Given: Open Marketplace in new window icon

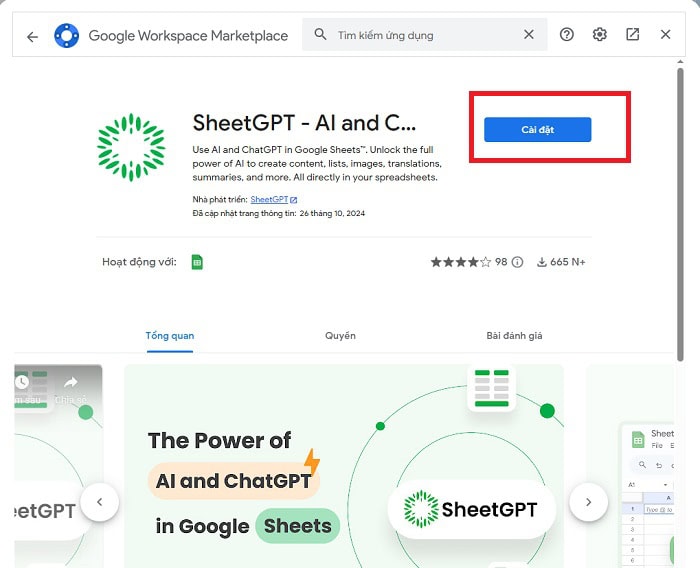Looking at the screenshot, I should click(633, 35).
